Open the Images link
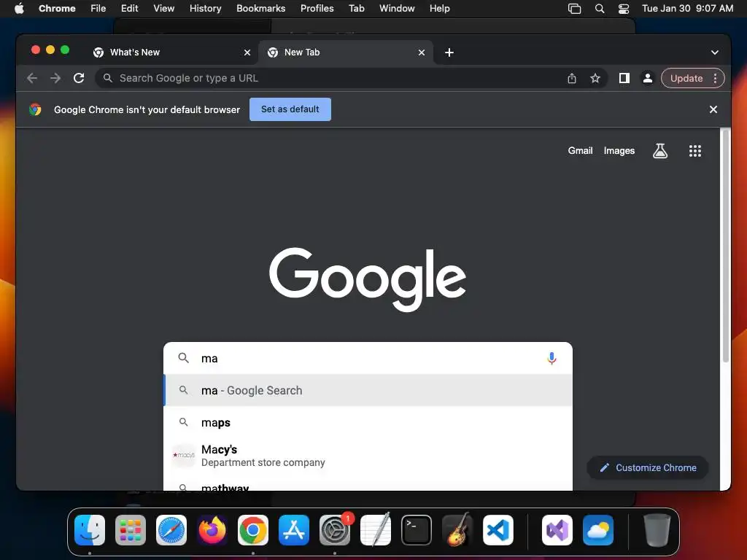This screenshot has height=560, width=747. (x=619, y=150)
